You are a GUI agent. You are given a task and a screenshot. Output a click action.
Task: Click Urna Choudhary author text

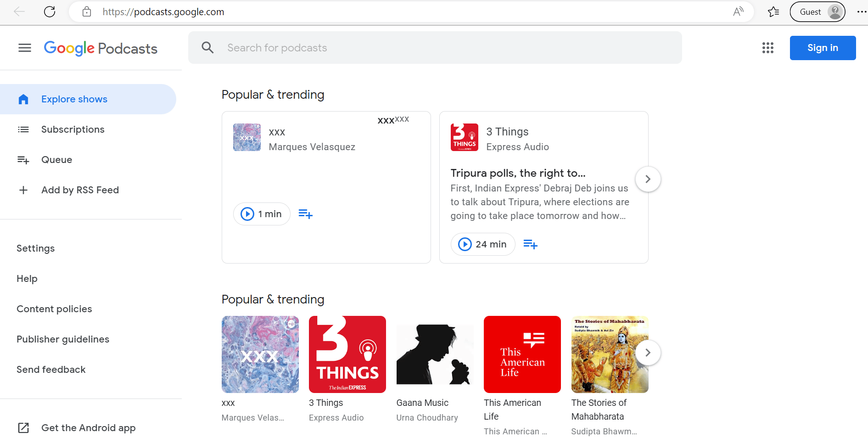click(x=427, y=418)
